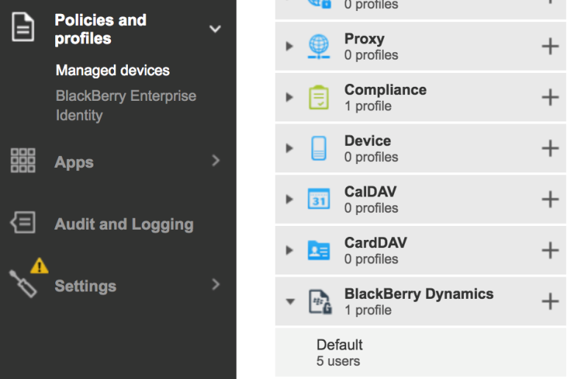588x379 pixels.
Task: Add a new Proxy profile
Action: pos(550,46)
